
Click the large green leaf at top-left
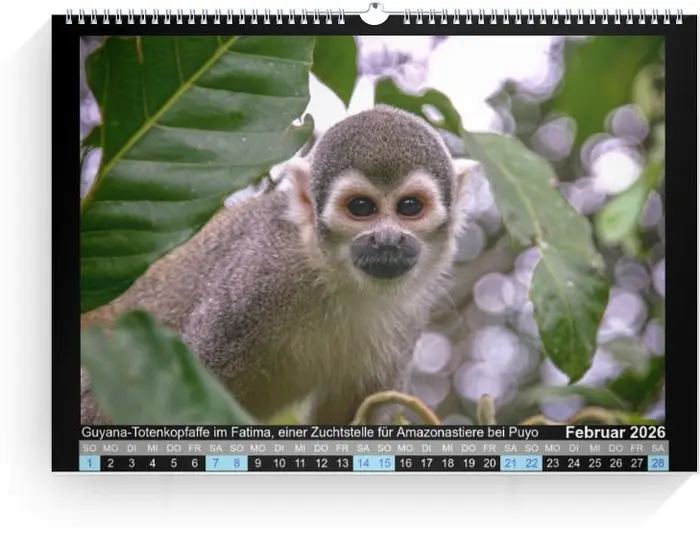[190, 140]
